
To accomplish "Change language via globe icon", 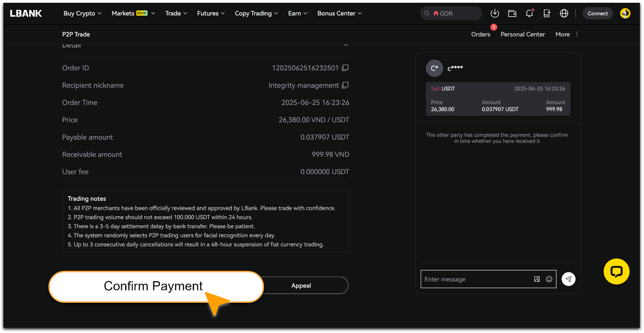I will click(564, 13).
